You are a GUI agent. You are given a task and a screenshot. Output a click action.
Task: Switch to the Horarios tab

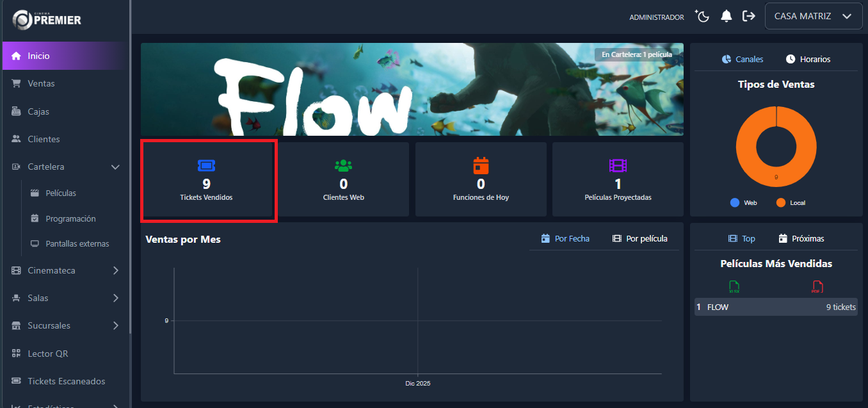[808, 59]
